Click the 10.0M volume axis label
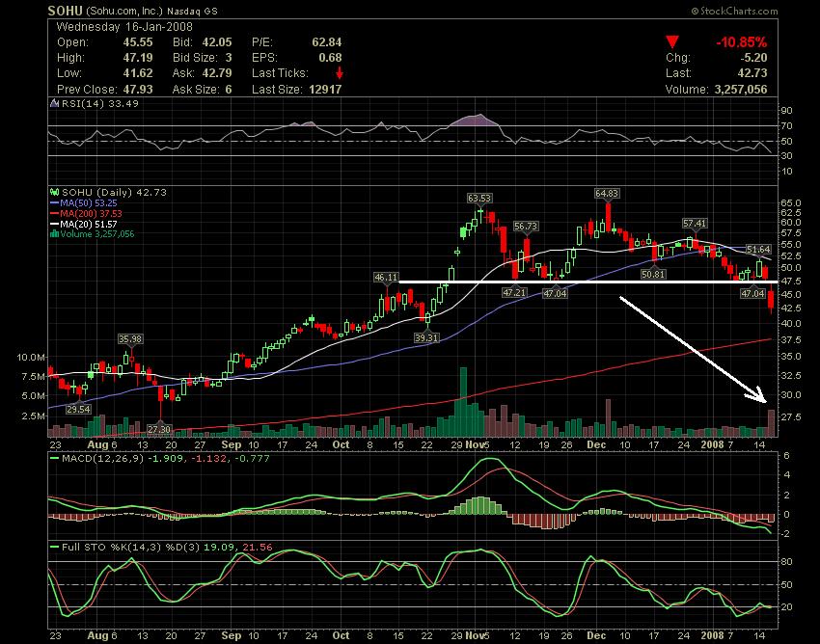This screenshot has width=820, height=644. [x=30, y=358]
